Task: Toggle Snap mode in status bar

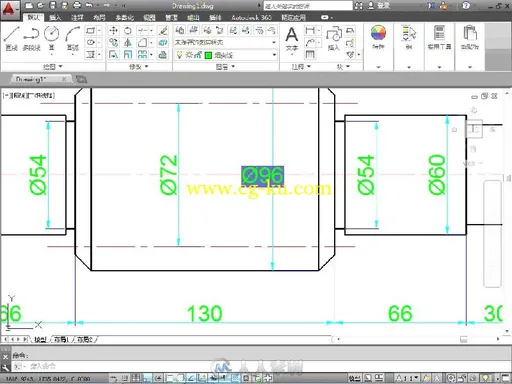Action: pos(125,378)
